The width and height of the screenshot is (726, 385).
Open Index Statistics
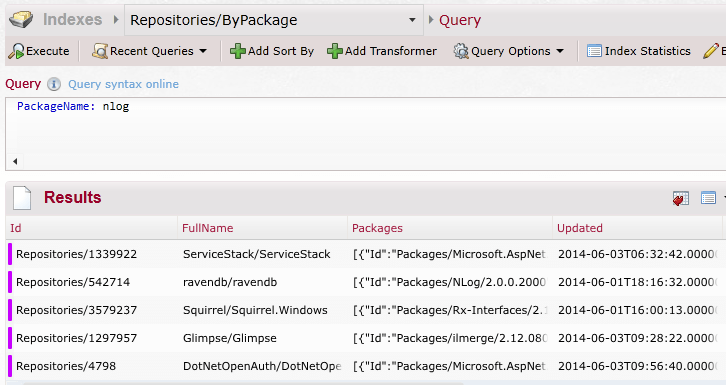[638, 51]
